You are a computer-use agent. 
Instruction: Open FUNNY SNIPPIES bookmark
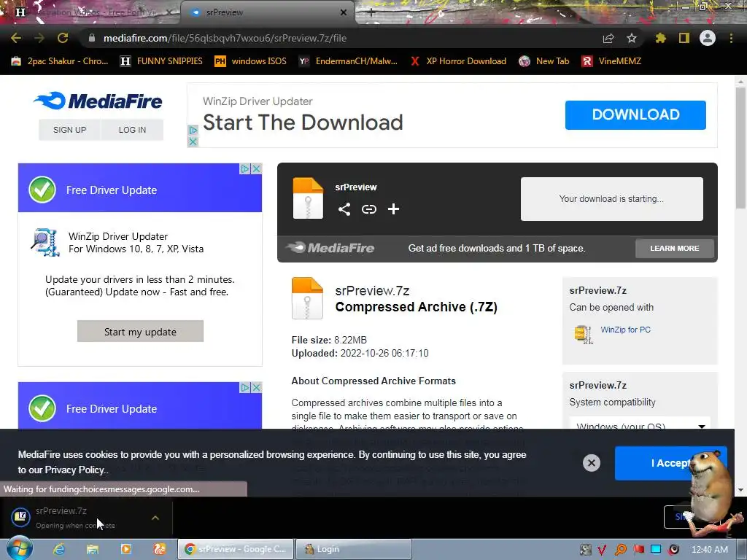[x=161, y=61]
